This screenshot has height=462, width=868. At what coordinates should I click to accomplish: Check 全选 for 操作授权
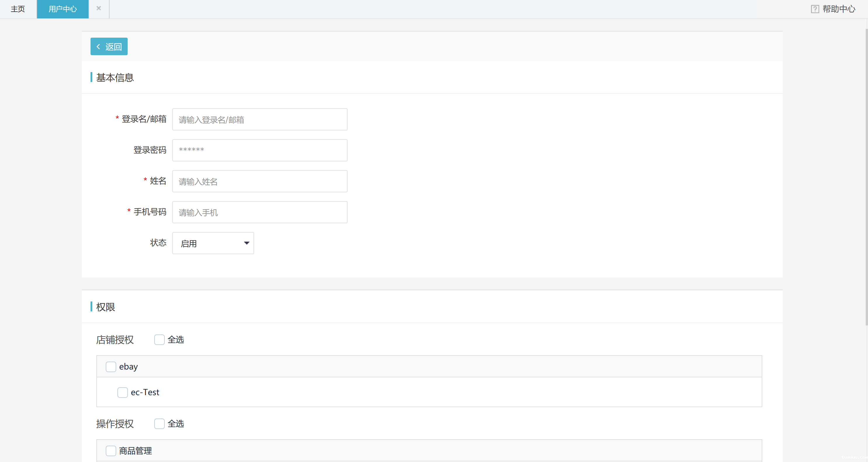159,423
